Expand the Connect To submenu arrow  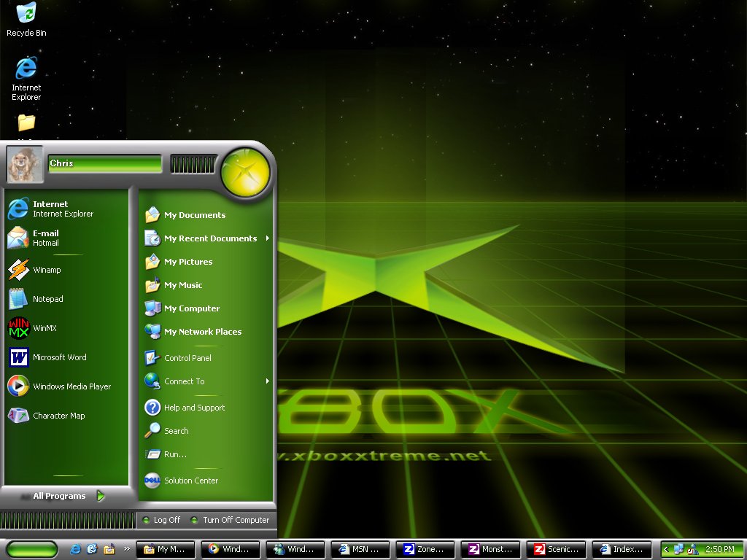coord(268,381)
